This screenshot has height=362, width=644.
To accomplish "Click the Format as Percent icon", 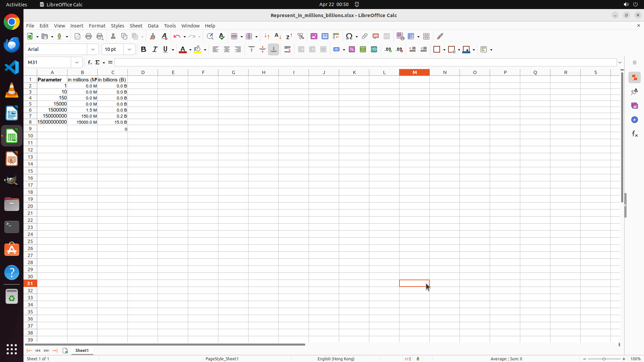I will pyautogui.click(x=352, y=50).
